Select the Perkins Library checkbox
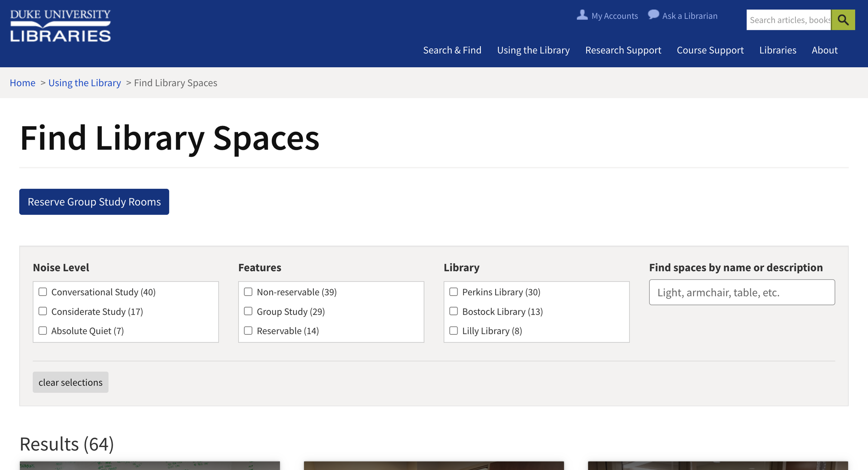 click(453, 292)
